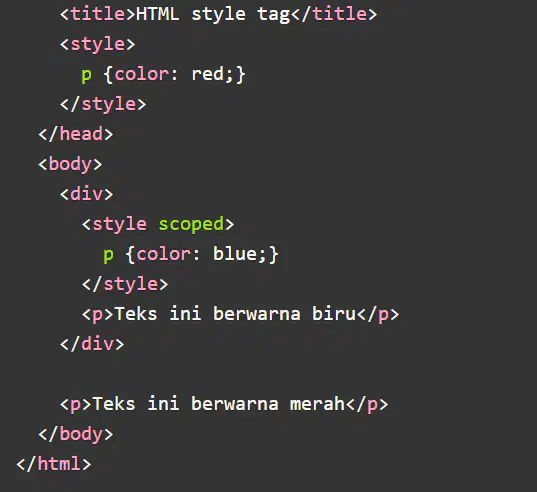Click the word "blue" in the scoped rule
This screenshot has width=537, height=492.
pyautogui.click(x=235, y=254)
